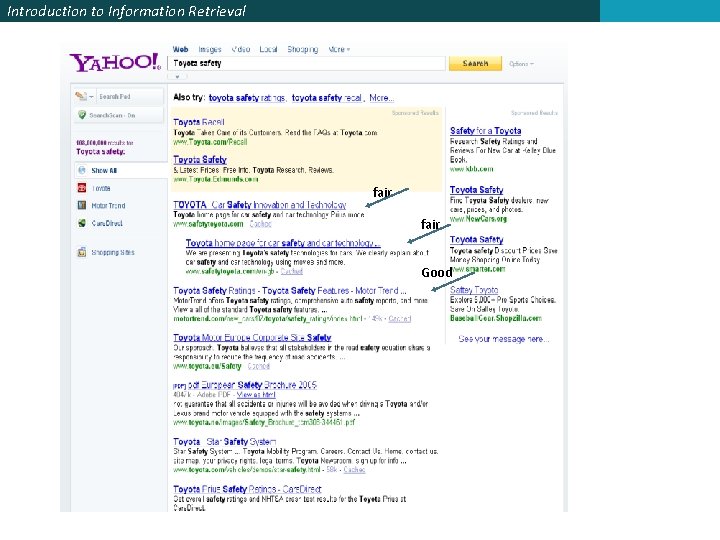Image resolution: width=720 pixels, height=540 pixels.
Task: Click the www.kbb.com green URL
Action: (x=472, y=169)
